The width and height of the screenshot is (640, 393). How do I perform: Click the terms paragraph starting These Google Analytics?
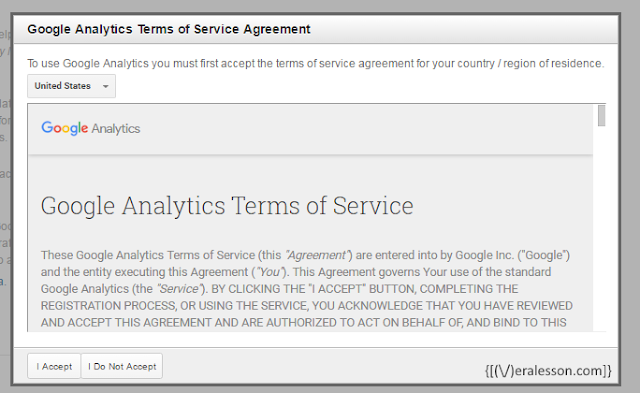point(307,289)
